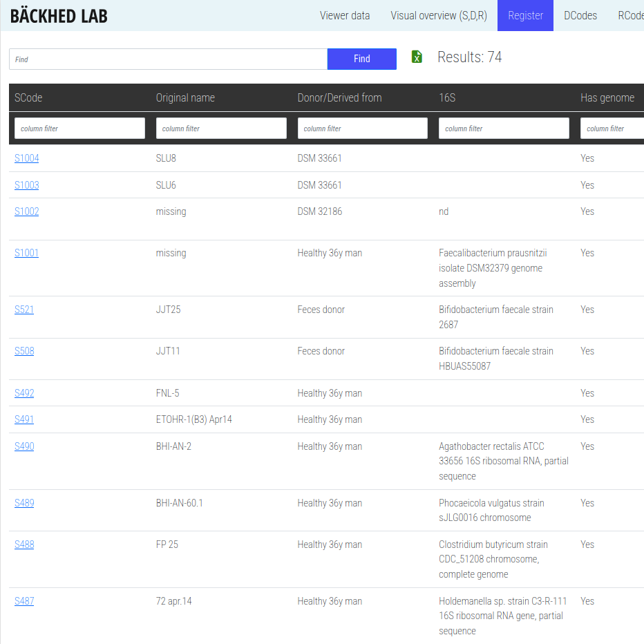This screenshot has width=644, height=644.
Task: Focus the Original name column filter
Action: [x=221, y=129]
